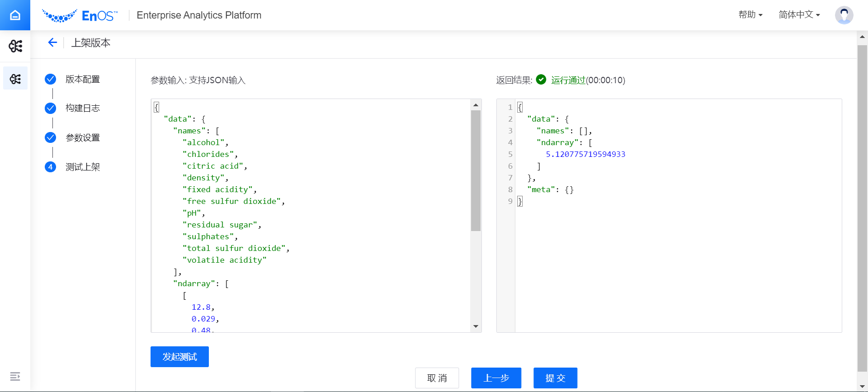Select the 参数设置 step

pos(83,137)
